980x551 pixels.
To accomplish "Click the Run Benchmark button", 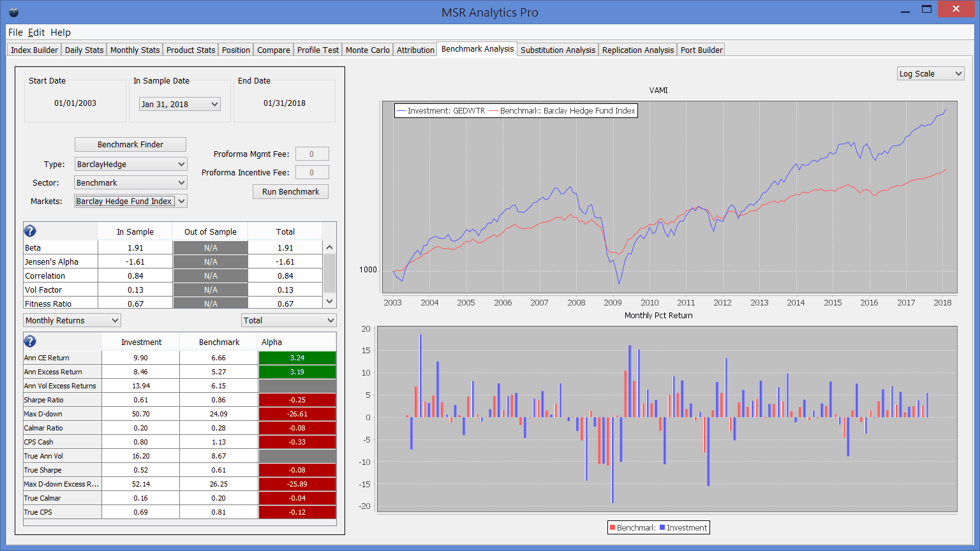I will pyautogui.click(x=290, y=191).
